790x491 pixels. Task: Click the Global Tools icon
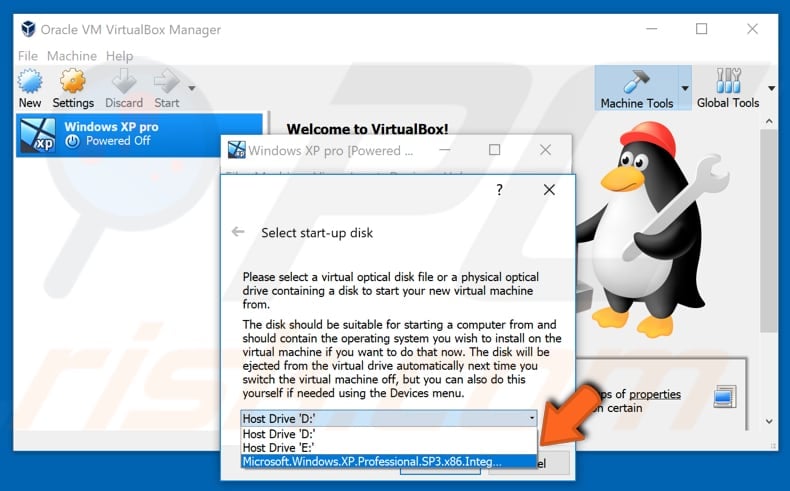point(728,81)
